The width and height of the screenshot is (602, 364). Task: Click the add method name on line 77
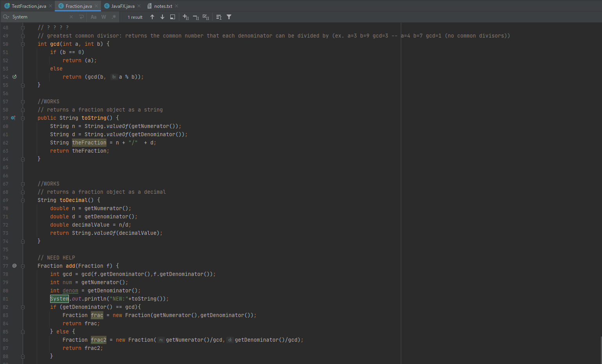[x=70, y=266]
